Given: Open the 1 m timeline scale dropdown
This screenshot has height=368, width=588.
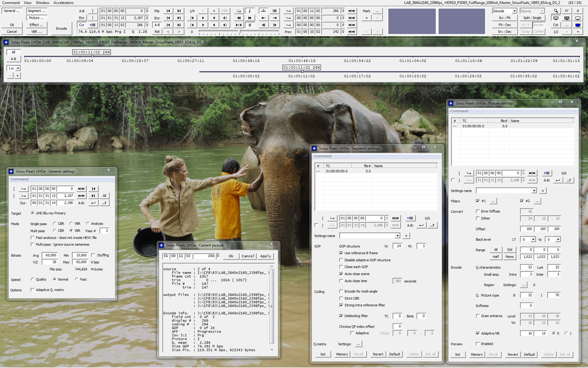Looking at the screenshot, I should pos(14,68).
